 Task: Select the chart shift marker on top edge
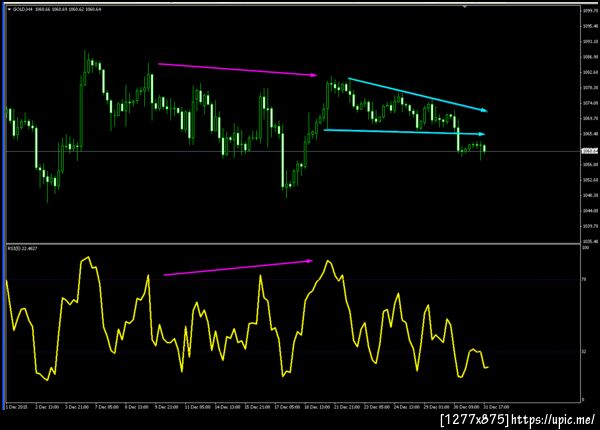465,7
